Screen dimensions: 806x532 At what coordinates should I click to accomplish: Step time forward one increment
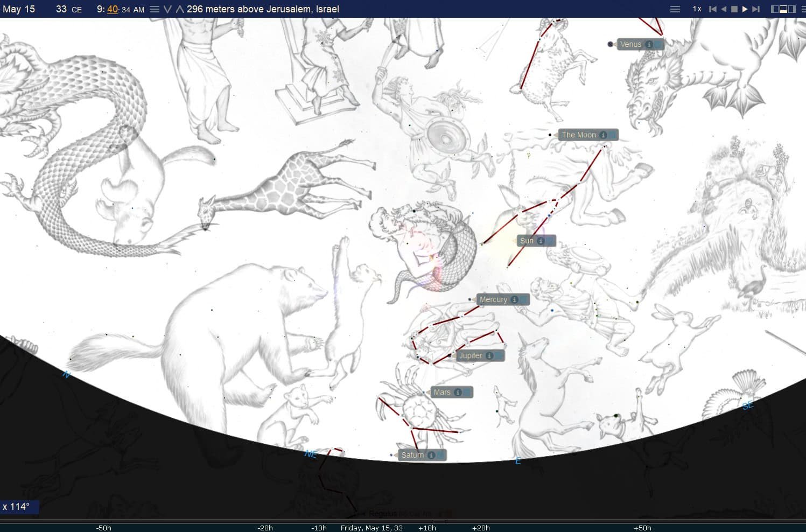click(756, 9)
